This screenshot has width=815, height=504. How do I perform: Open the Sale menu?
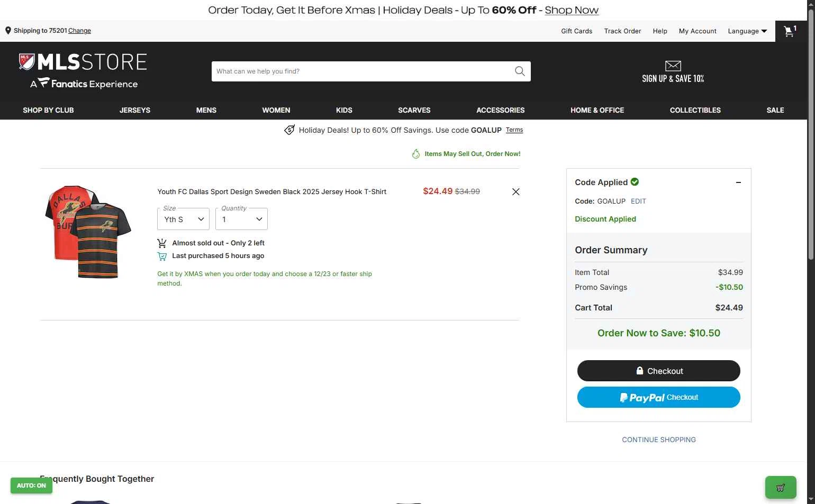[x=775, y=110]
